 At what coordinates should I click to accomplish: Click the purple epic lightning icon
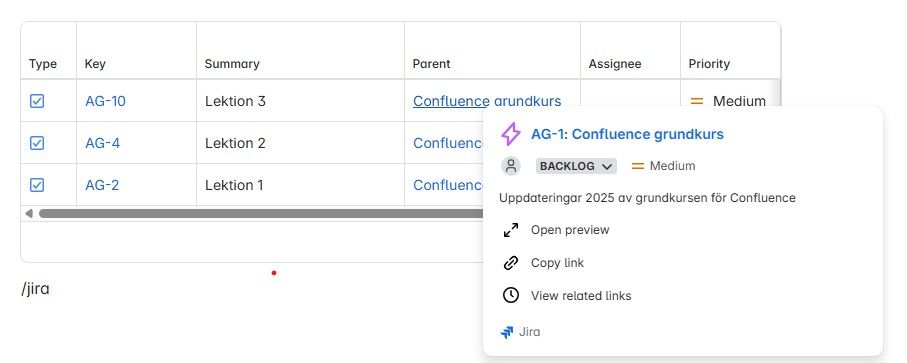(x=510, y=134)
